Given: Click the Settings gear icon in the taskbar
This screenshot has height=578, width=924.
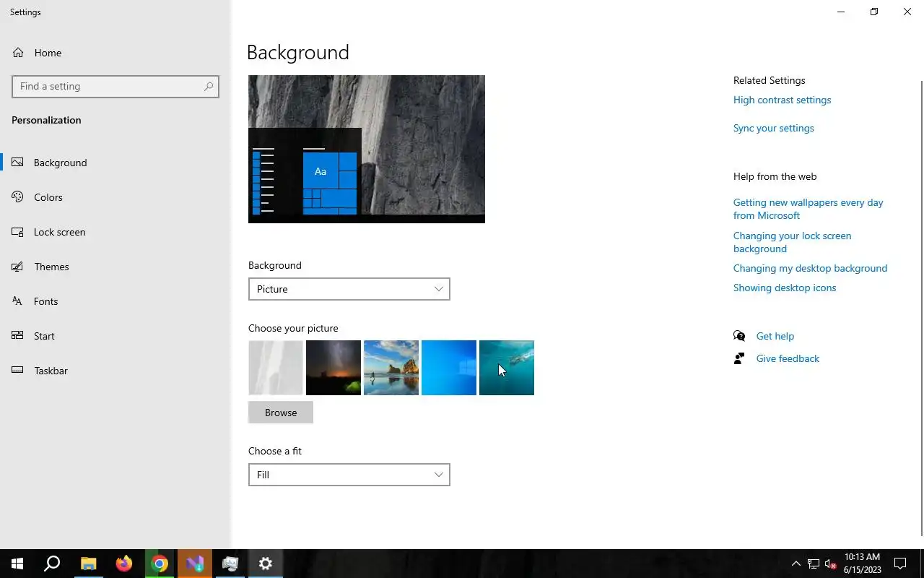Looking at the screenshot, I should (x=266, y=564).
